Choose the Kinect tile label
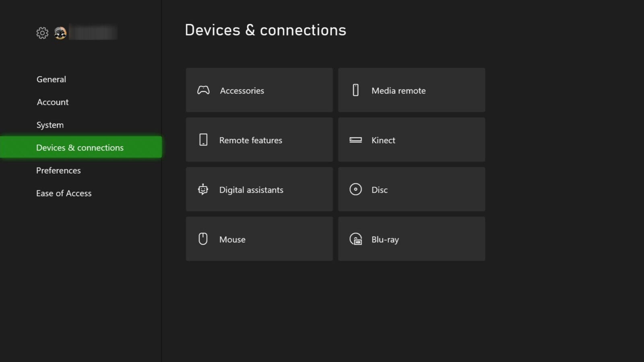 coord(383,140)
